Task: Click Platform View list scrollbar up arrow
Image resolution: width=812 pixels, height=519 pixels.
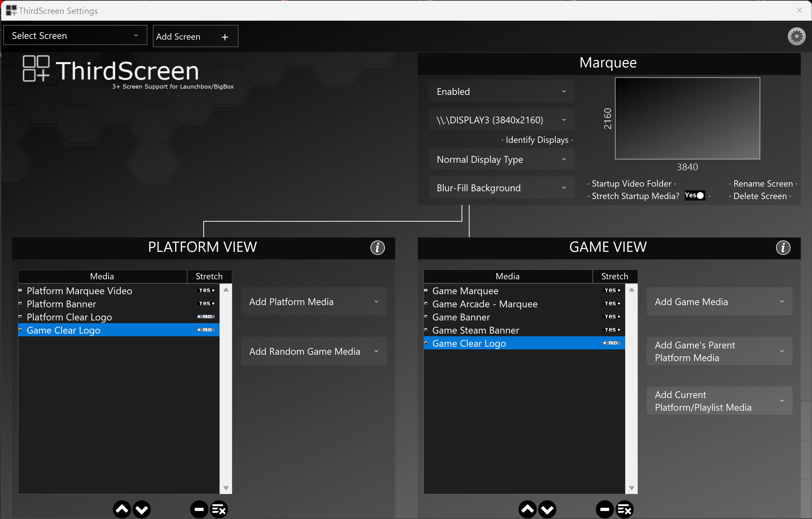Action: click(x=226, y=290)
